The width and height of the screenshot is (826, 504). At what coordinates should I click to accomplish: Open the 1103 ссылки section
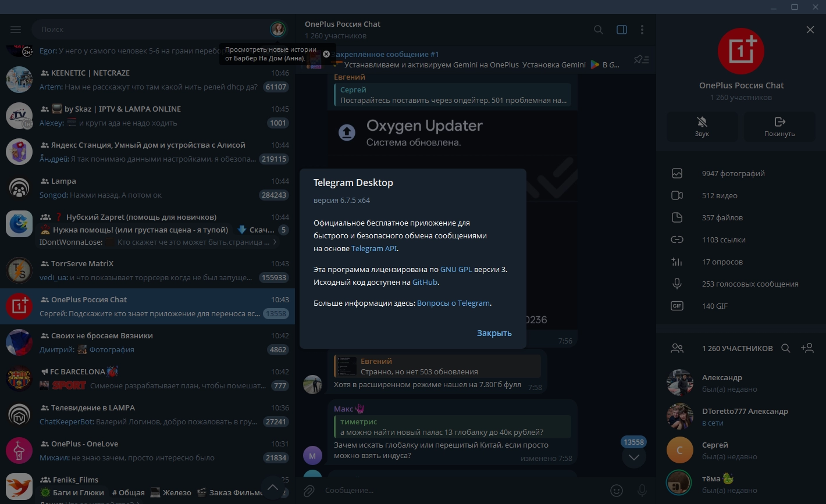coord(741,240)
